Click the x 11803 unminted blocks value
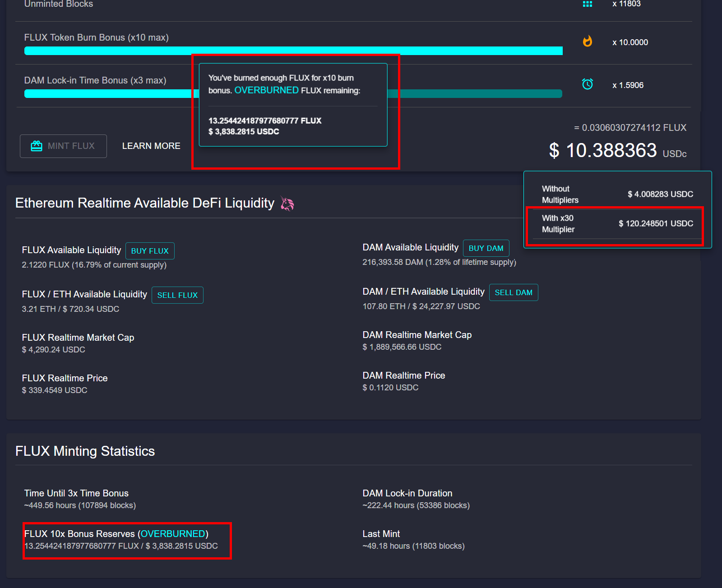 click(x=626, y=4)
